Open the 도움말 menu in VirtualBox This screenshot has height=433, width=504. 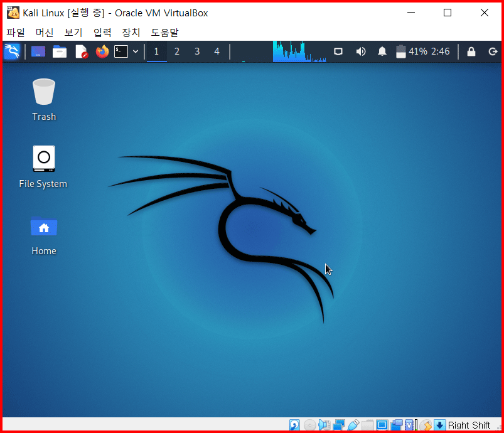164,32
